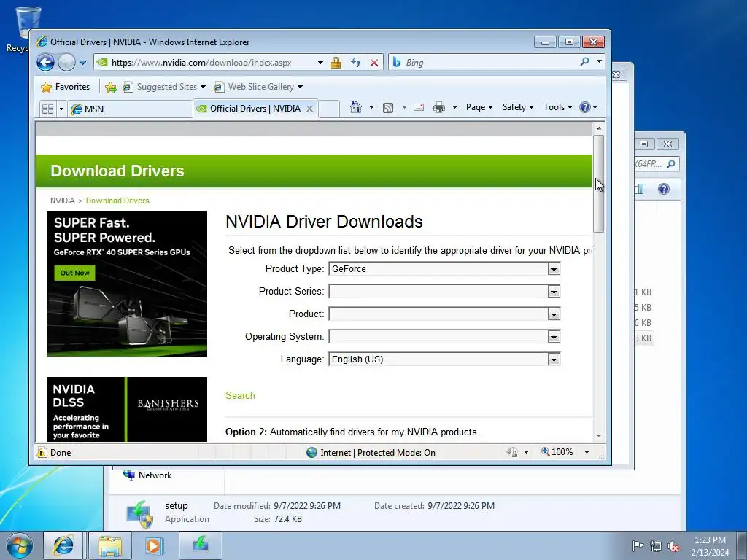
Task: Open the Quick Tabs grid icon
Action: 47,109
